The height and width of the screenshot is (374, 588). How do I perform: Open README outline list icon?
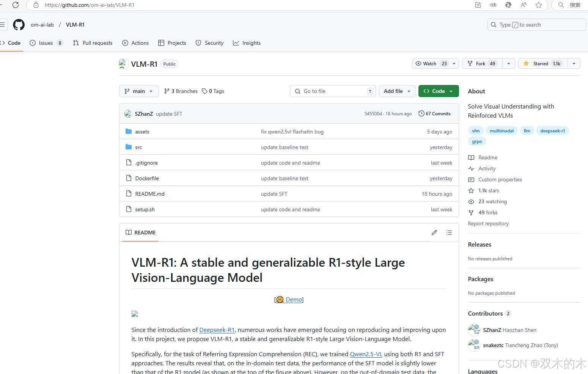click(449, 233)
